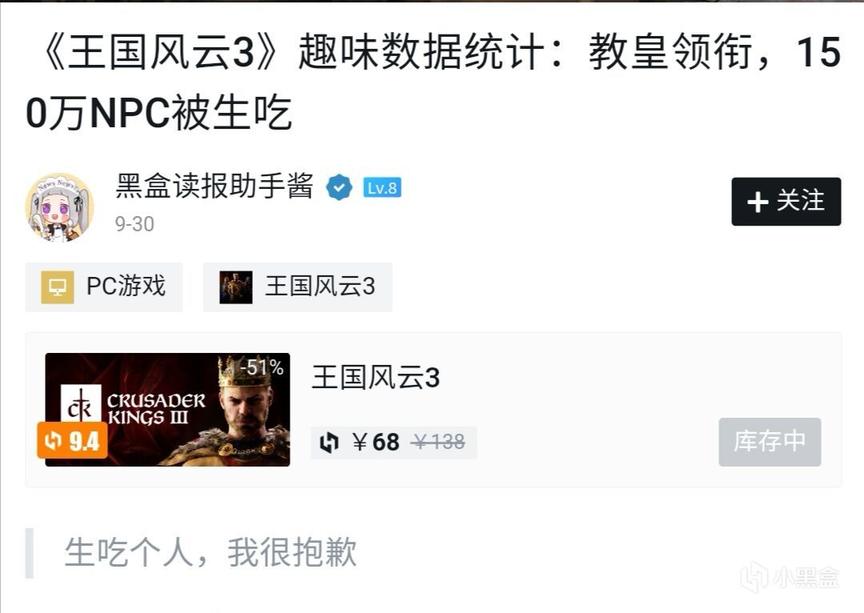Click the Heybox logo beside the ¥68 price
Image resolution: width=864 pixels, height=613 pixels.
click(329, 442)
